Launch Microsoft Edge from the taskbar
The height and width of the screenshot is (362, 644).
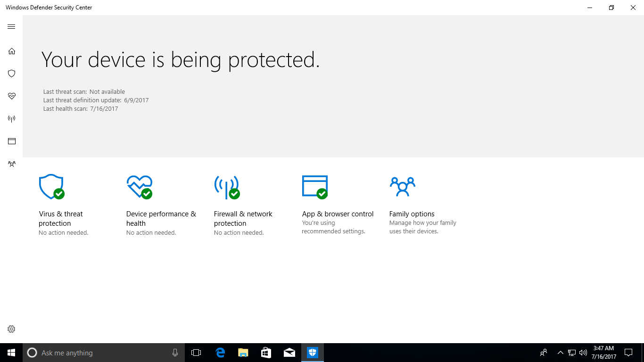point(220,353)
